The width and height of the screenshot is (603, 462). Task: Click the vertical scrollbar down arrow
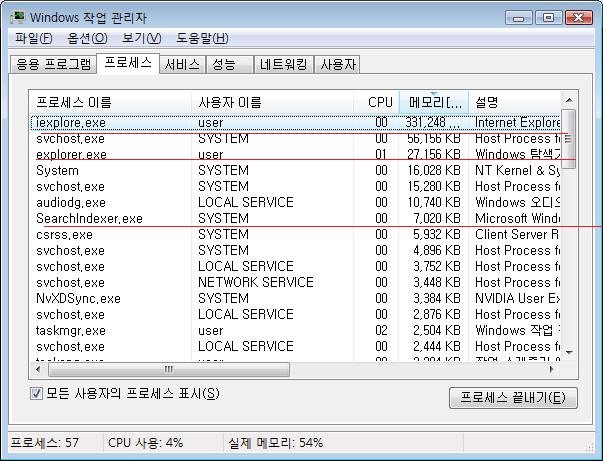click(x=568, y=353)
